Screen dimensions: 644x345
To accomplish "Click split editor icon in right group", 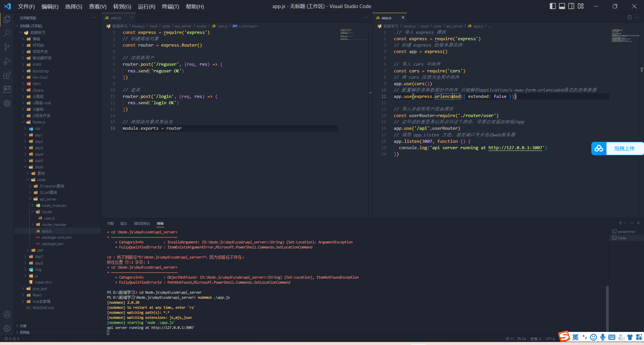I will [x=630, y=17].
